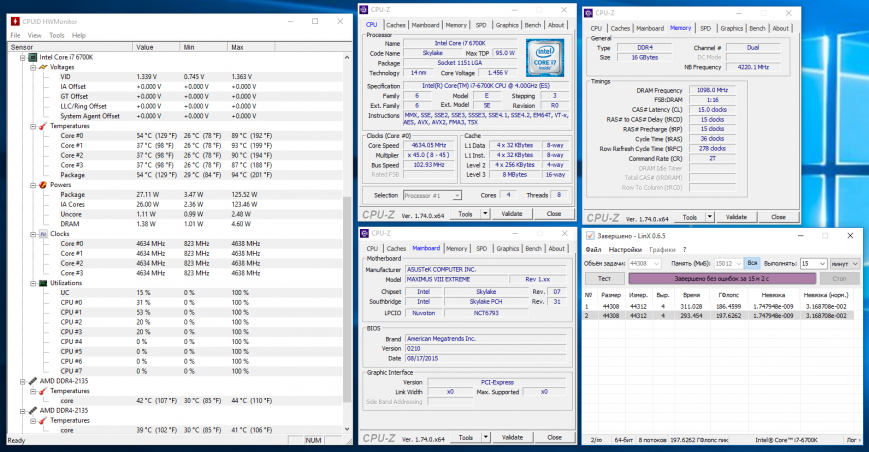
Task: Click the CPU-Z title bar icon in the Mainboard window
Action: tap(364, 233)
